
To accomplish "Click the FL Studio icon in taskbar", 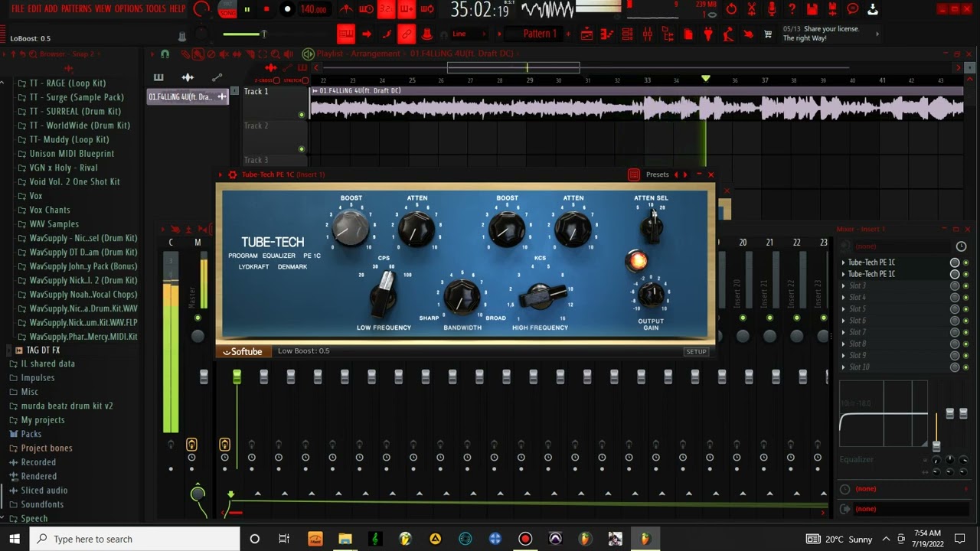I will (x=645, y=539).
